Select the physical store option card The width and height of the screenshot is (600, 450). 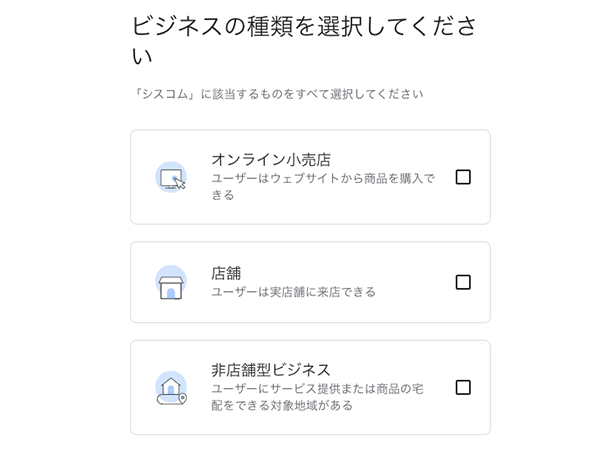coord(310,282)
